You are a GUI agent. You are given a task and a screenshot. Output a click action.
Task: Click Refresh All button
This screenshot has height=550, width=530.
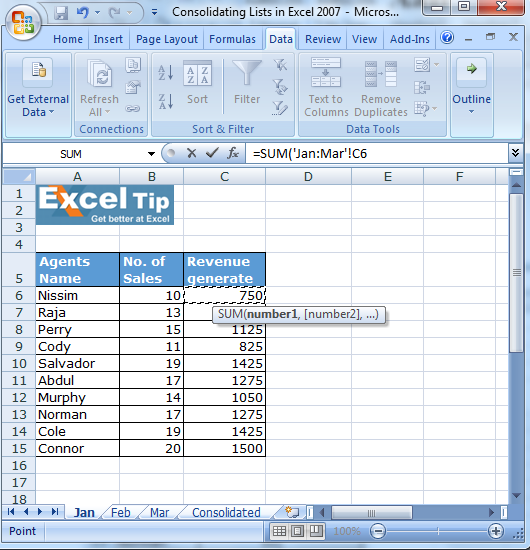(x=99, y=88)
